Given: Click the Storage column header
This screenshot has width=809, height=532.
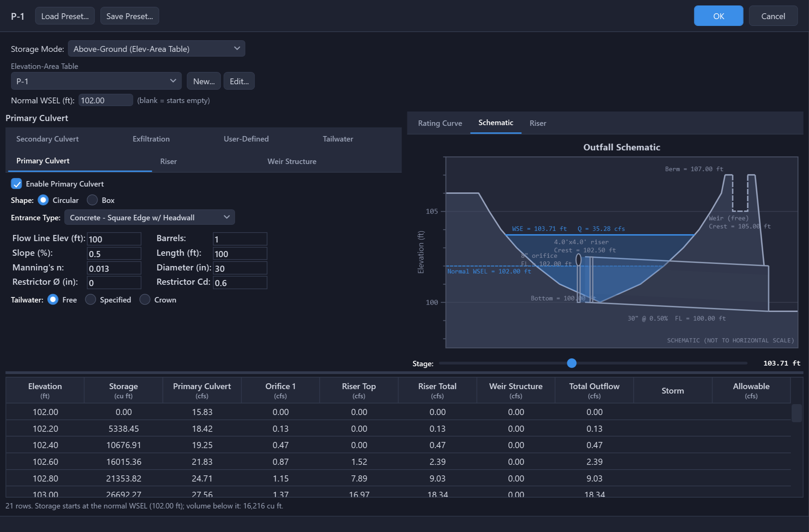Looking at the screenshot, I should click(x=123, y=390).
